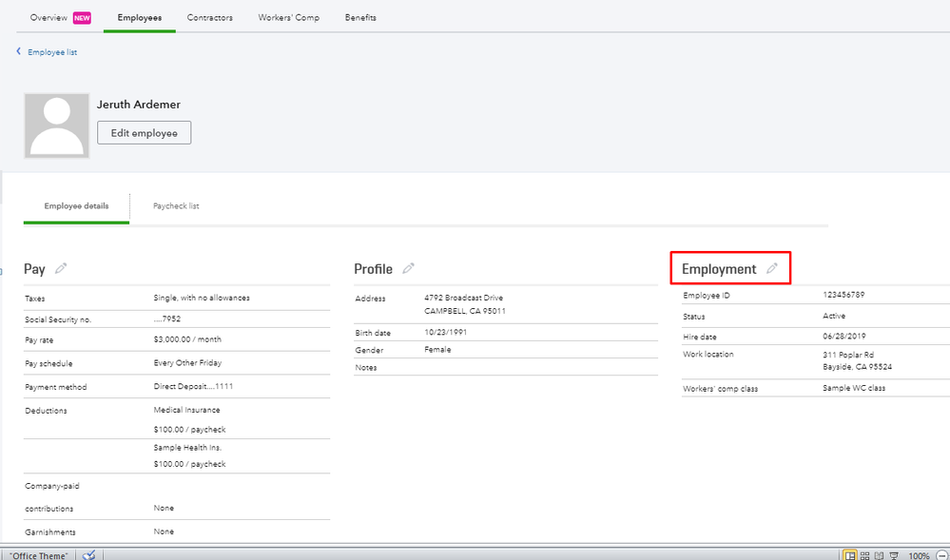This screenshot has width=950, height=560.
Task: Switch to Normal view in status bar
Action: click(850, 555)
